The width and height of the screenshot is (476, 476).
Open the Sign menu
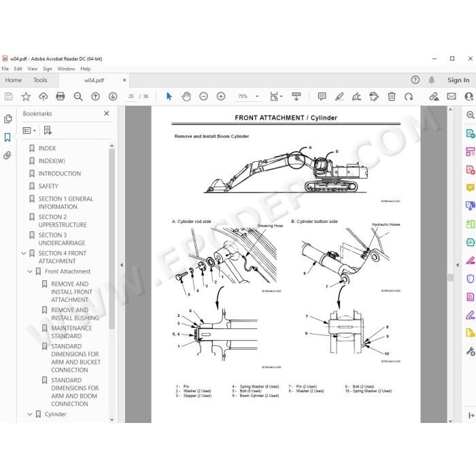point(48,69)
